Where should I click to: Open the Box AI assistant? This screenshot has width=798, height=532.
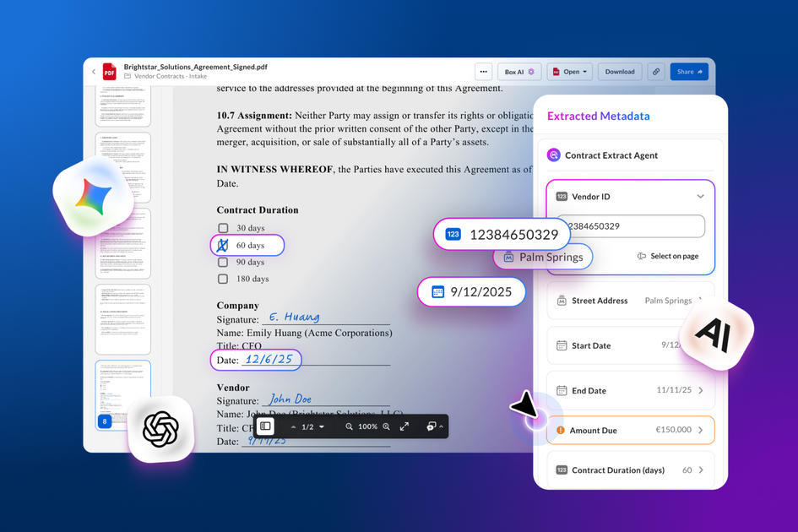(x=519, y=72)
